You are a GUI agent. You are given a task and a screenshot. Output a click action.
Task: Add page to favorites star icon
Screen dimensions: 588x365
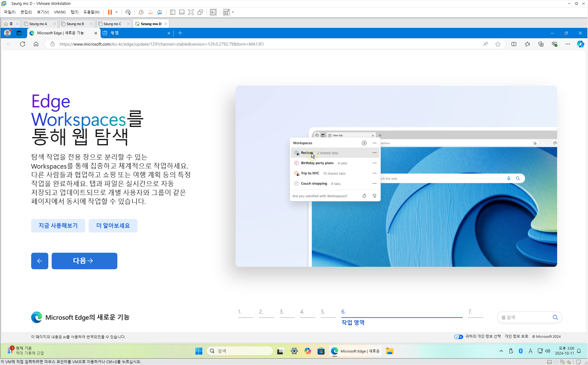(498, 44)
